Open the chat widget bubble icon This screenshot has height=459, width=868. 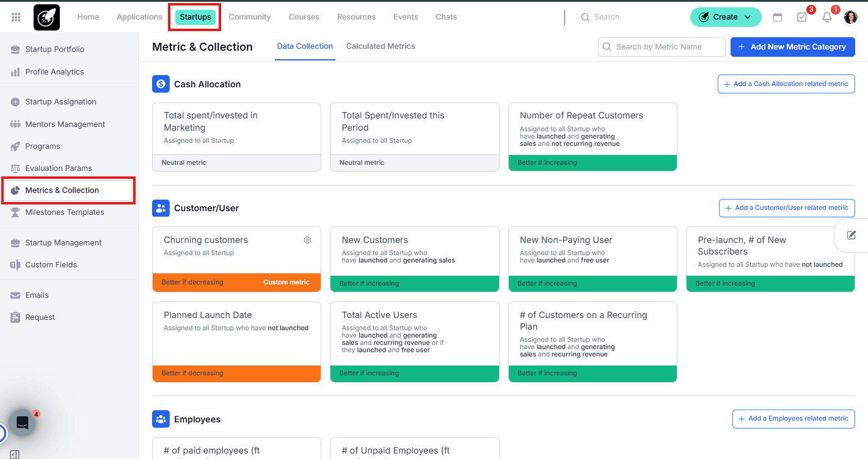click(23, 422)
